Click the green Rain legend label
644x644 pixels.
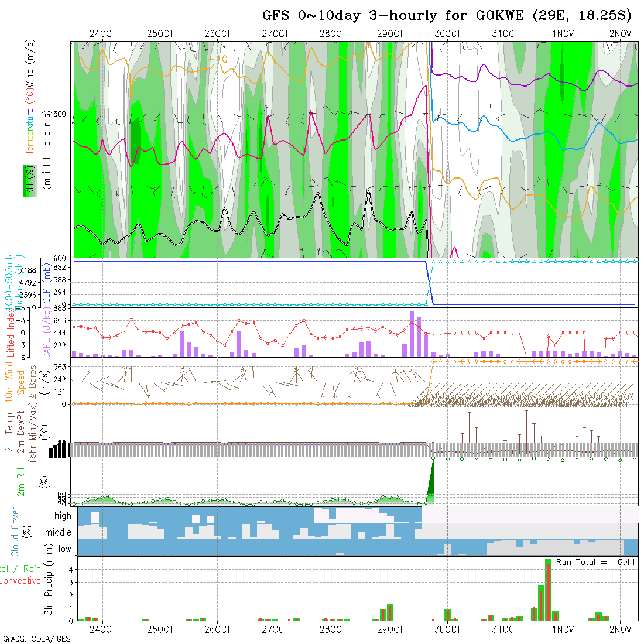32,568
